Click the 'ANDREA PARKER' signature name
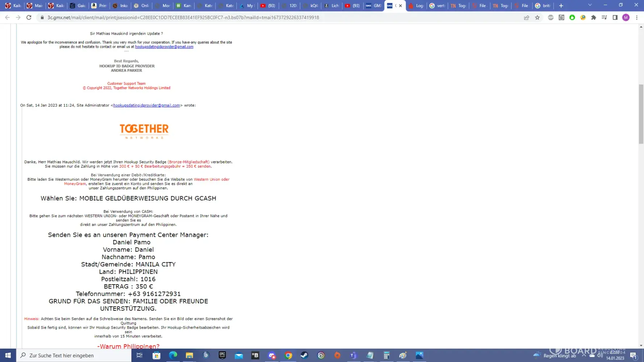This screenshot has height=362, width=644. (126, 71)
